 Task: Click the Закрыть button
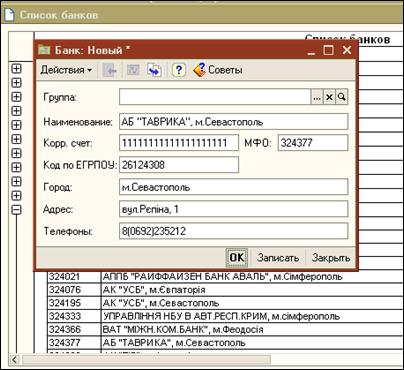[331, 258]
